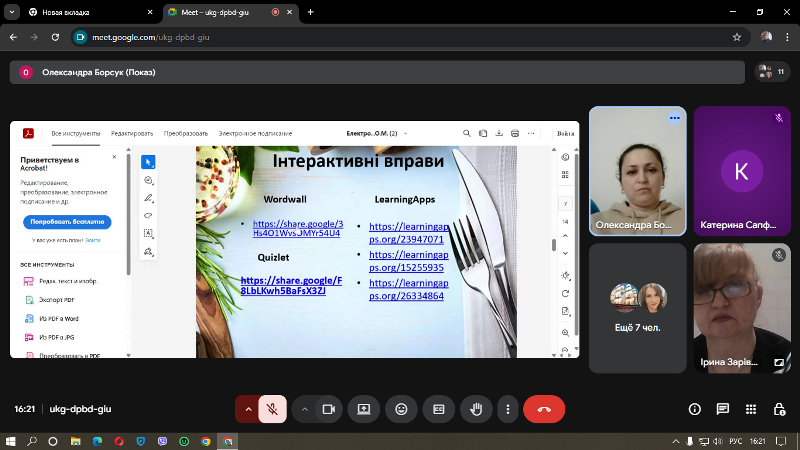The image size is (800, 450).
Task: Open the Редактировать tab
Action: click(132, 134)
